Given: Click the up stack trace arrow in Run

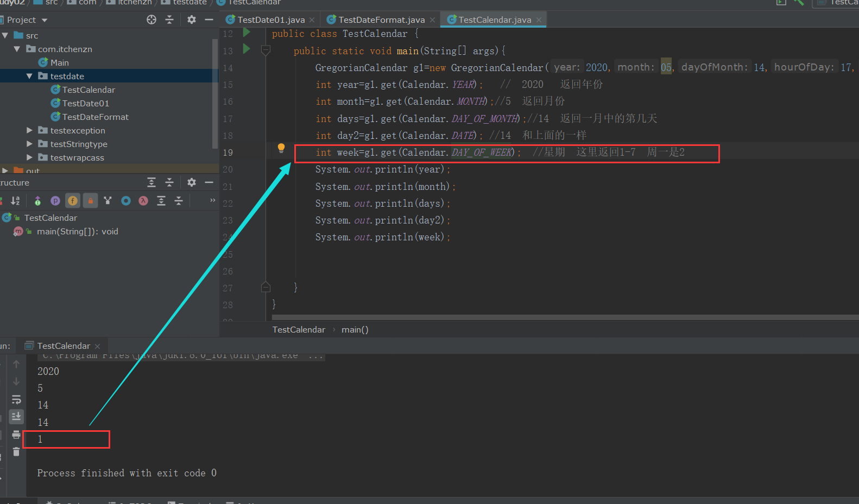Looking at the screenshot, I should [16, 364].
